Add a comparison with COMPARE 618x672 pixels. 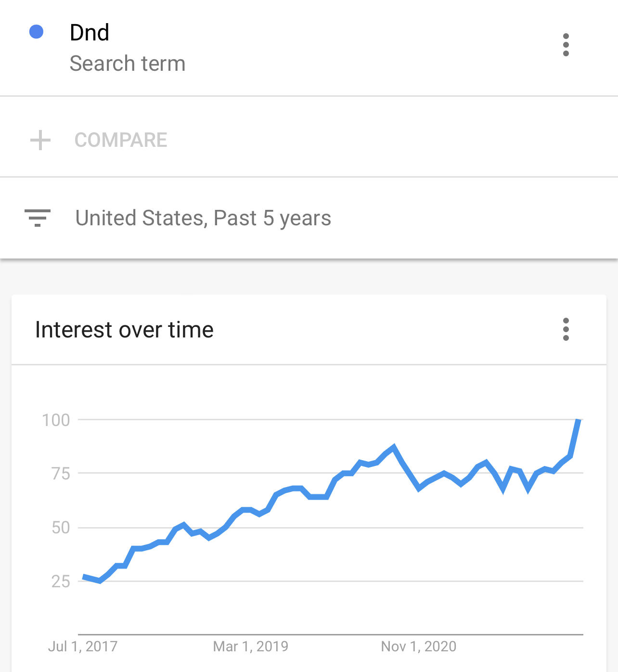coord(121,140)
